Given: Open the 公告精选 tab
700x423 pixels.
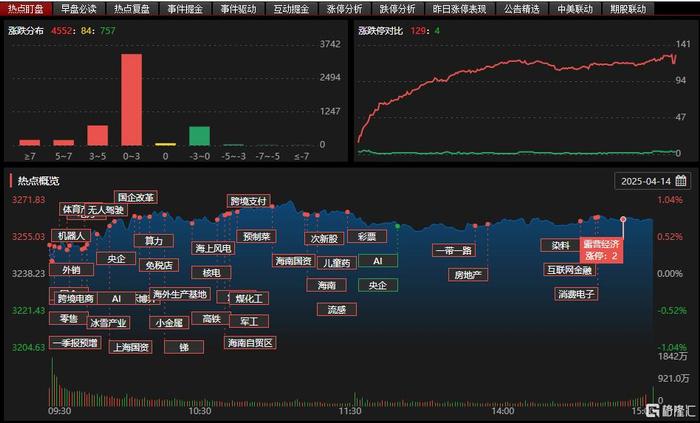Looking at the screenshot, I should tap(521, 8).
